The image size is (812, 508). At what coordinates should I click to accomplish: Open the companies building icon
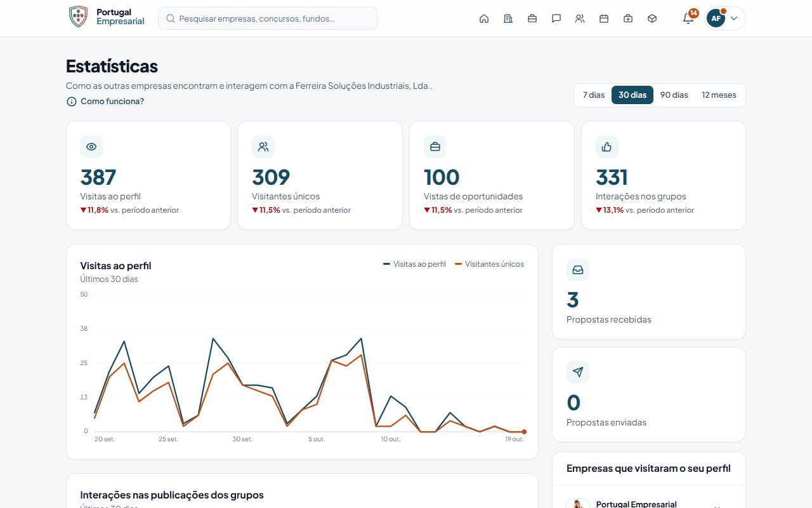coord(508,18)
